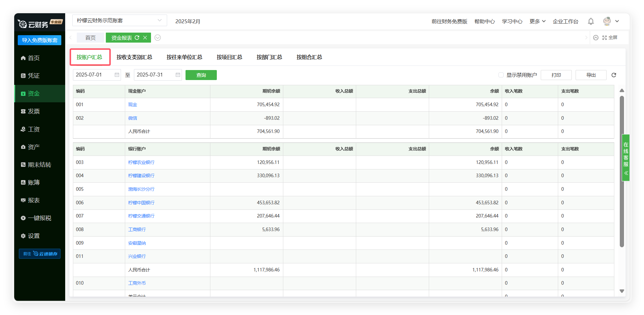
Task: Click the user avatar icon
Action: click(607, 21)
